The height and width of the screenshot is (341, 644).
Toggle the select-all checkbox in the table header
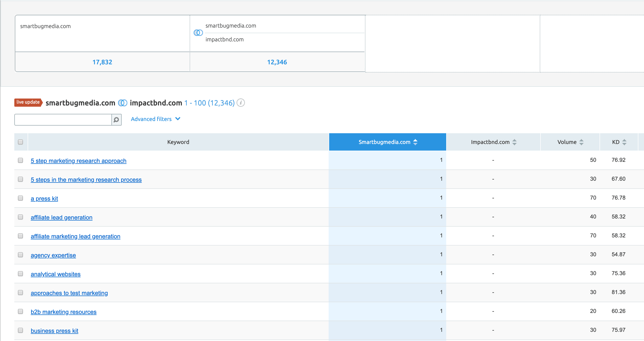[20, 142]
